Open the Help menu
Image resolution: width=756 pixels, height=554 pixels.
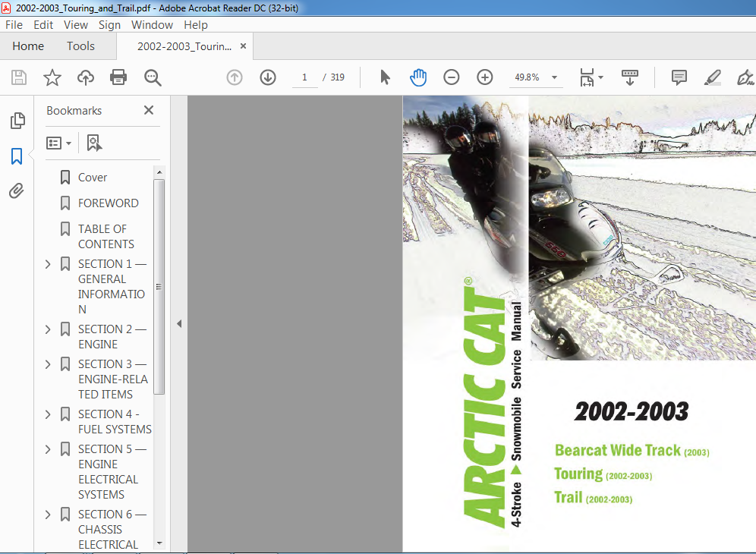pyautogui.click(x=196, y=24)
